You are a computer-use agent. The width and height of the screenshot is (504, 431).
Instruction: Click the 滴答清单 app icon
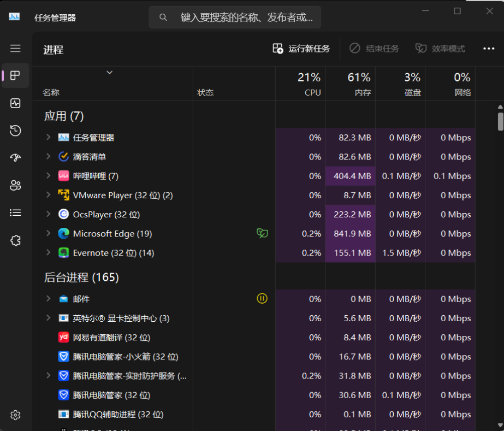point(64,157)
